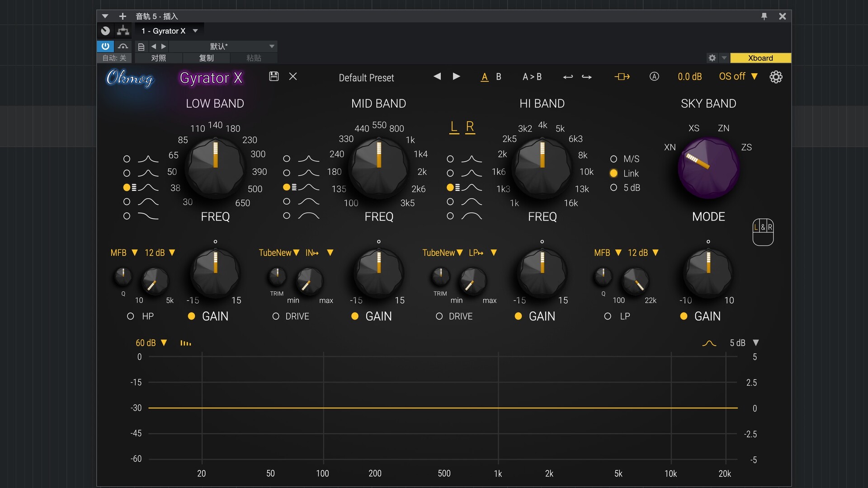Click the 对照 compare button

pos(158,58)
